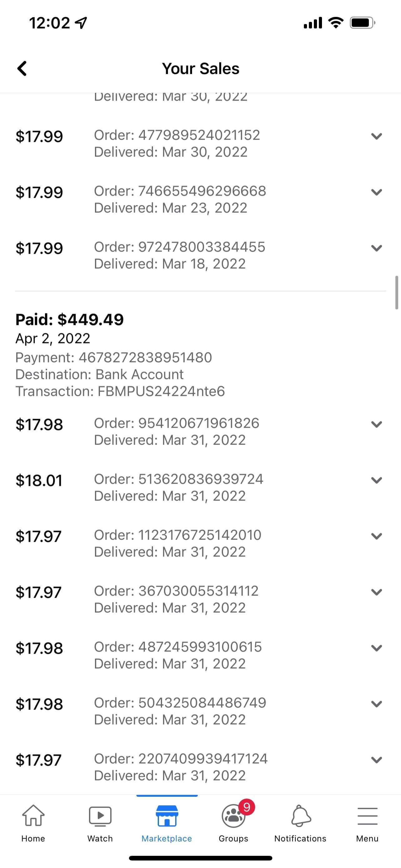Image resolution: width=401 pixels, height=868 pixels.
Task: Expand order 220740993941​7124 chevron
Action: coord(376,760)
